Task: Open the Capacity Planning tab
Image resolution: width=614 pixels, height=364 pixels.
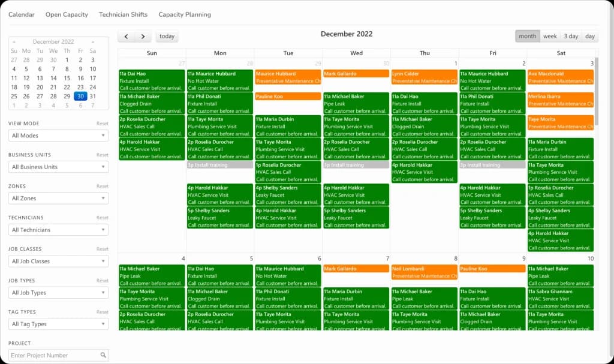Action: click(184, 14)
